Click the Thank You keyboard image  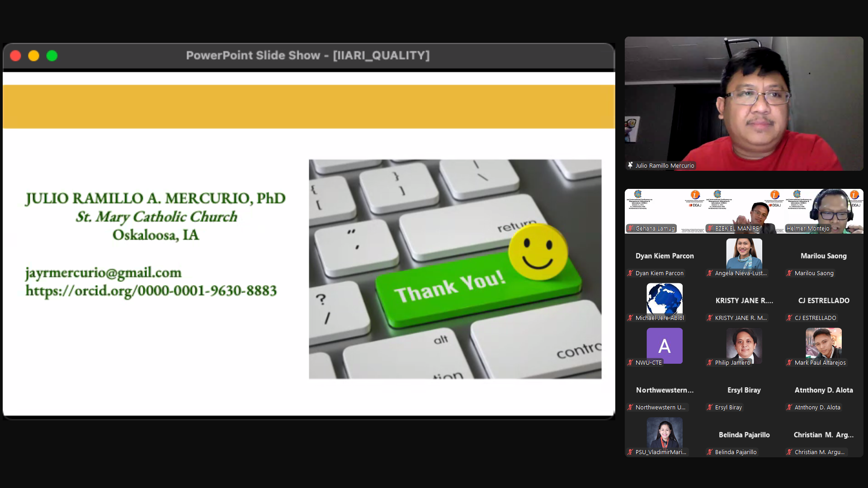click(x=455, y=269)
